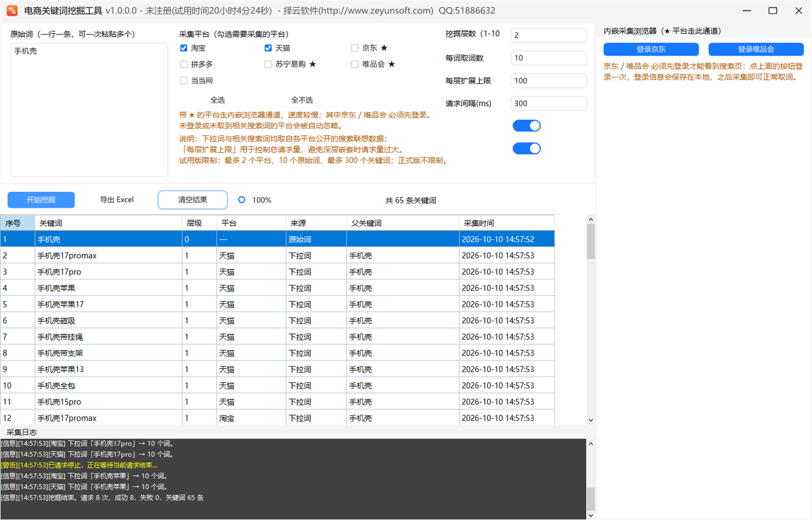Viewport: 812px width, 520px height.
Task: Click the app logo icon in title bar
Action: pyautogui.click(x=11, y=11)
